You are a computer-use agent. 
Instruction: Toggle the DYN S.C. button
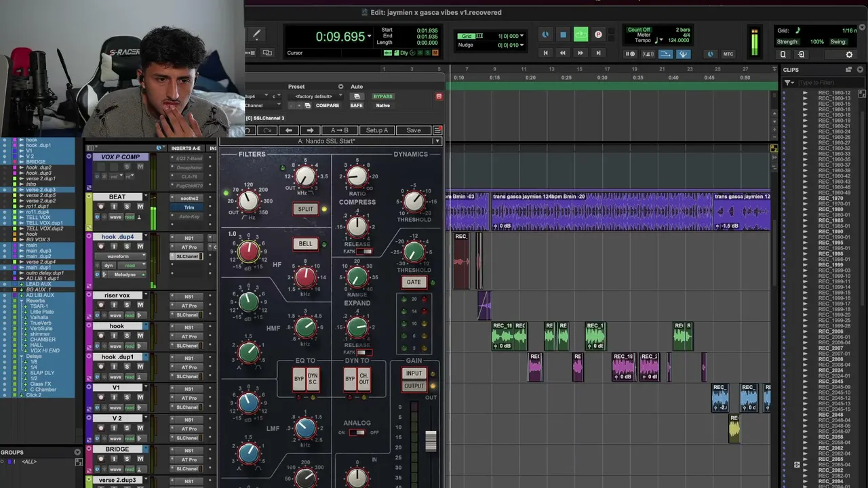(313, 379)
